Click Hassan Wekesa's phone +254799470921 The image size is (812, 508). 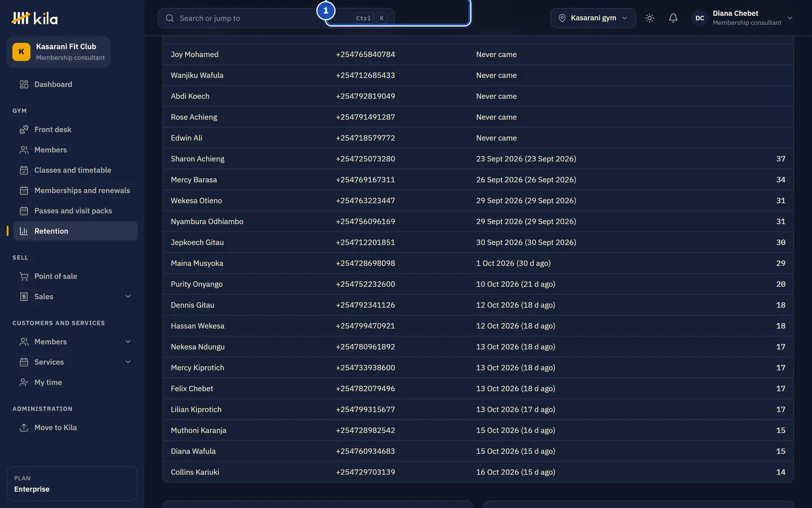(x=365, y=326)
